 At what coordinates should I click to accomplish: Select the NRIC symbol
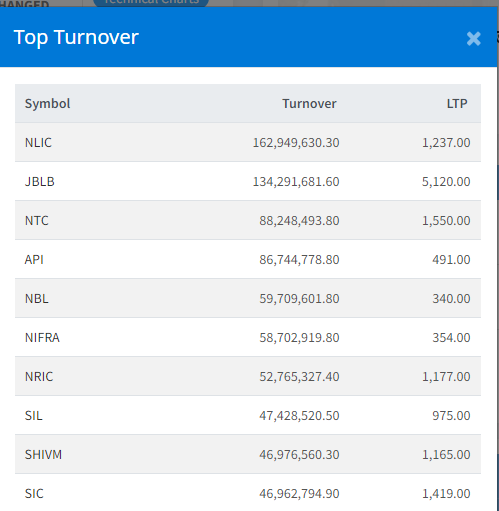tap(39, 377)
